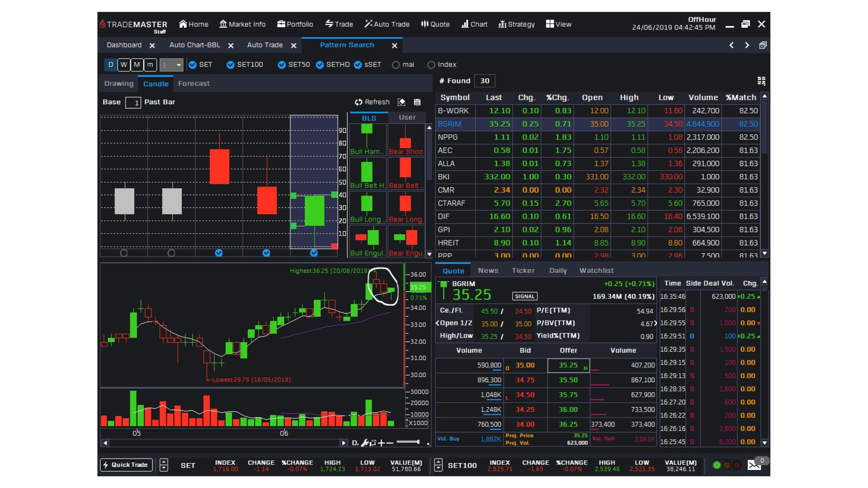Click the Quick Trade button

point(126,465)
